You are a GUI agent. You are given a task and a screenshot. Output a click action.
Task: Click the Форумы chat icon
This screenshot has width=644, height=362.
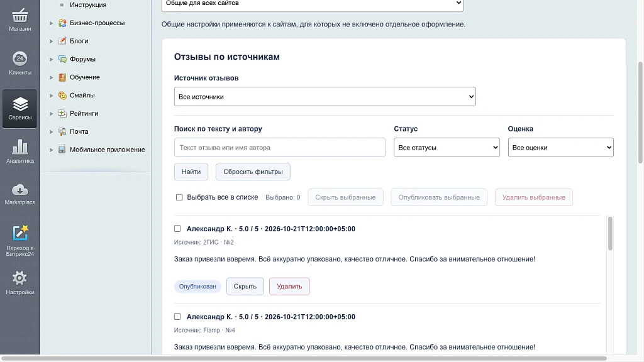(62, 59)
